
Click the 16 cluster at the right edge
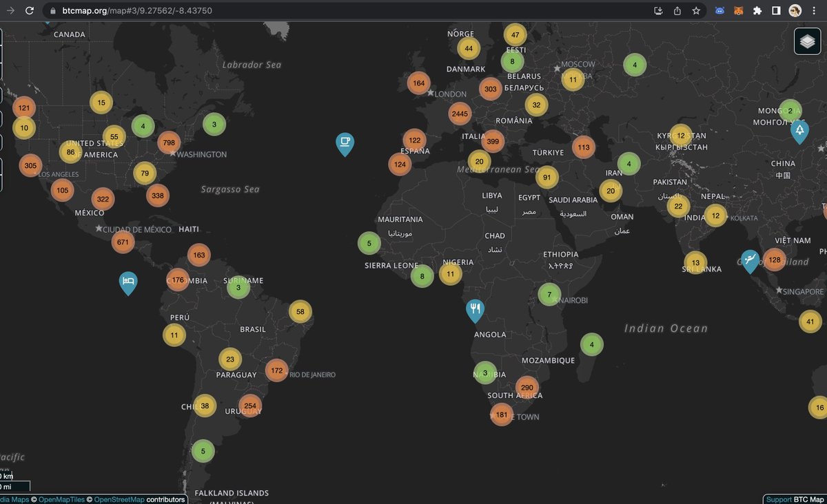point(819,407)
